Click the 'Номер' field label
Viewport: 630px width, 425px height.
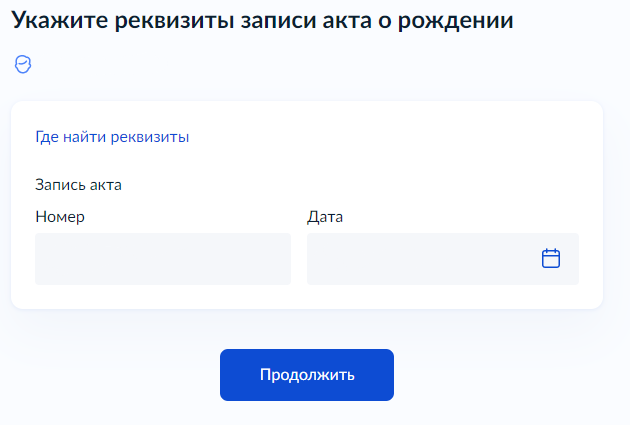[60, 217]
